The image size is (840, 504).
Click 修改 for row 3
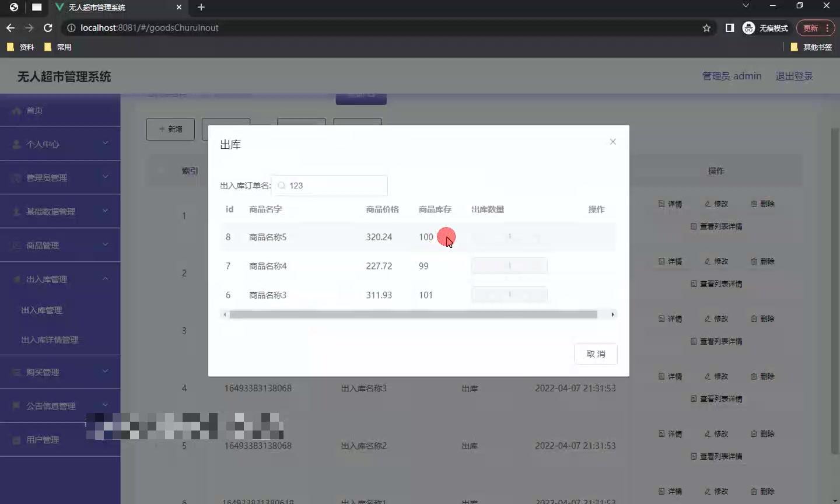point(716,319)
